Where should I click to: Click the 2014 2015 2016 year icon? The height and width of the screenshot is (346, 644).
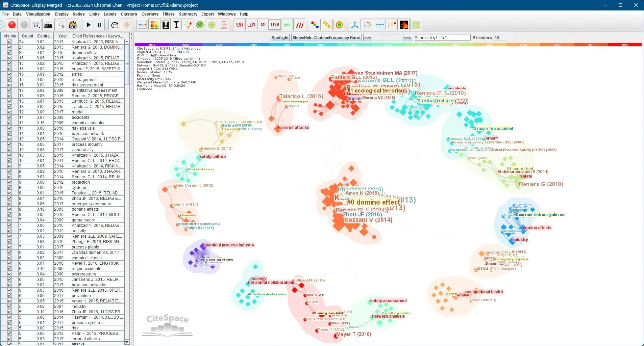click(x=224, y=25)
